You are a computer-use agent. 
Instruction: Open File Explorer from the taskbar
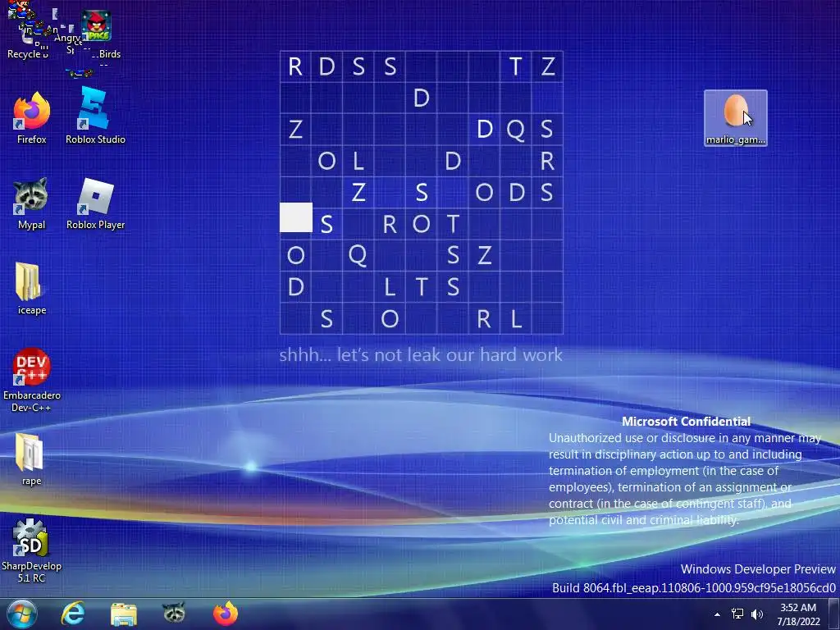point(124,614)
